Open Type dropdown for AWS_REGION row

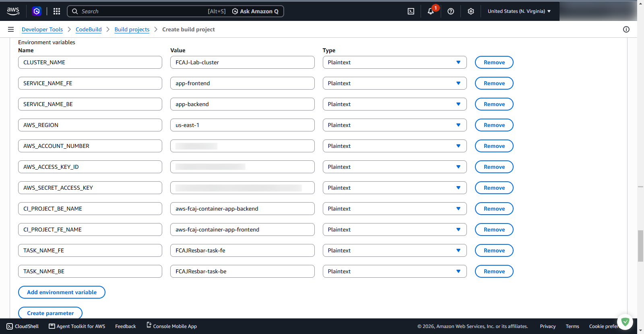[394, 125]
